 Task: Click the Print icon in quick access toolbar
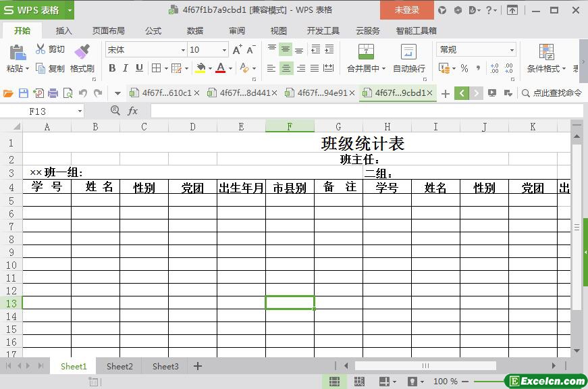coord(53,93)
